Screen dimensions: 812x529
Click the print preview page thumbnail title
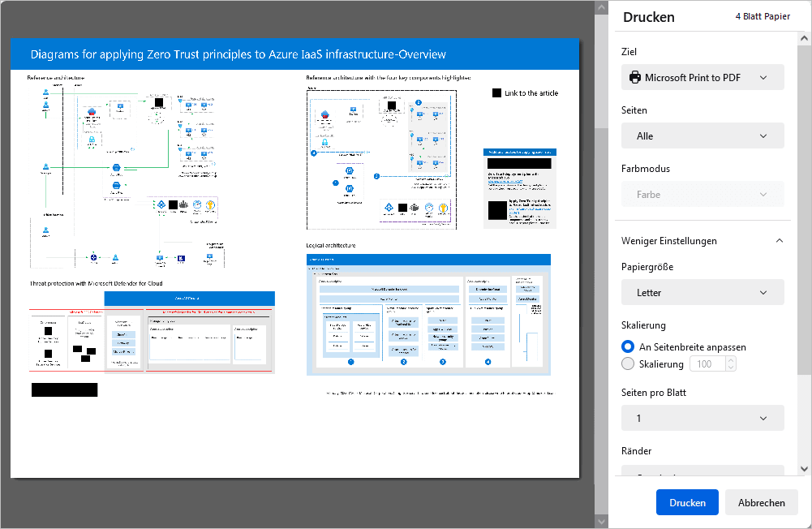coord(238,54)
